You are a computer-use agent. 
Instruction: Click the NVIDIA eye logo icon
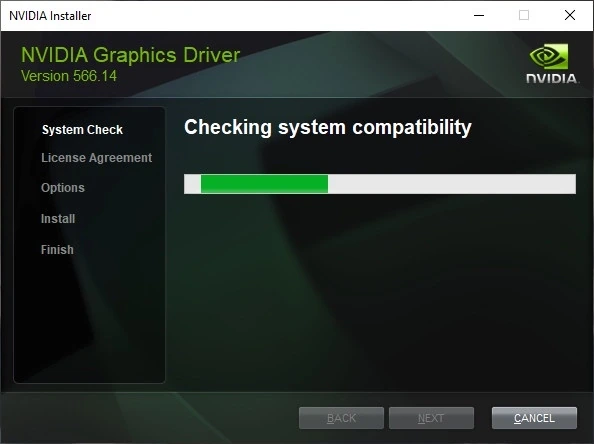click(x=549, y=56)
